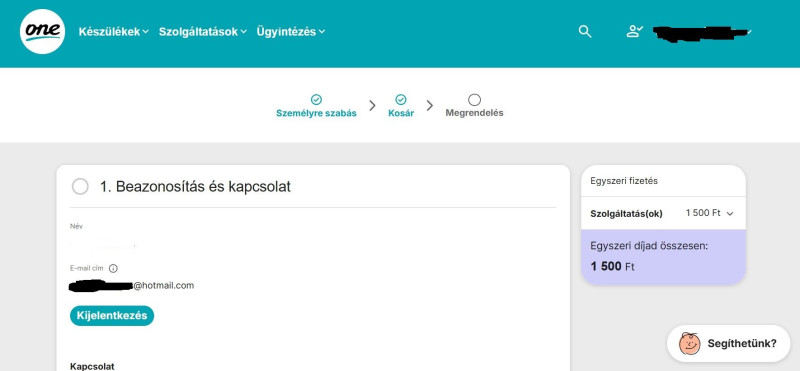Click the Megrendelés empty step circle

point(474,100)
